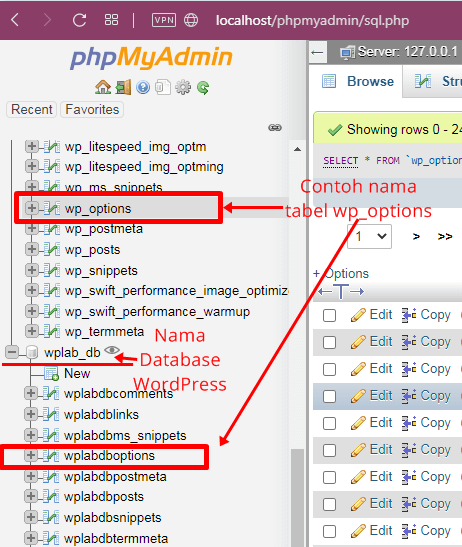Tick the eighth result row checkbox

[329, 504]
